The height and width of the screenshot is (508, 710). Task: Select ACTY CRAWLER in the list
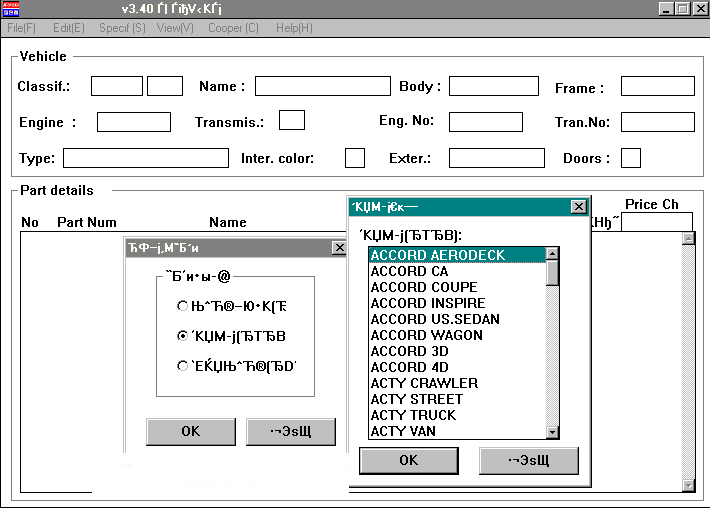[x=457, y=383]
